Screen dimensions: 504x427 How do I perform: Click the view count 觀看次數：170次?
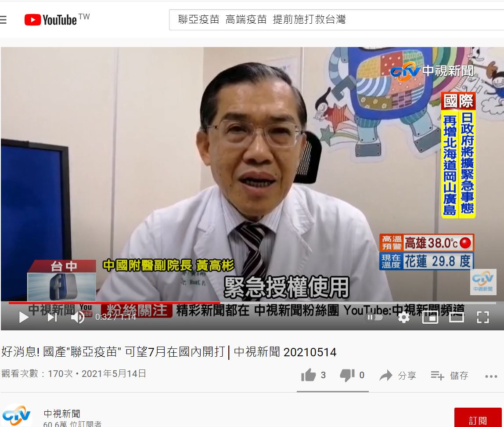(x=37, y=373)
